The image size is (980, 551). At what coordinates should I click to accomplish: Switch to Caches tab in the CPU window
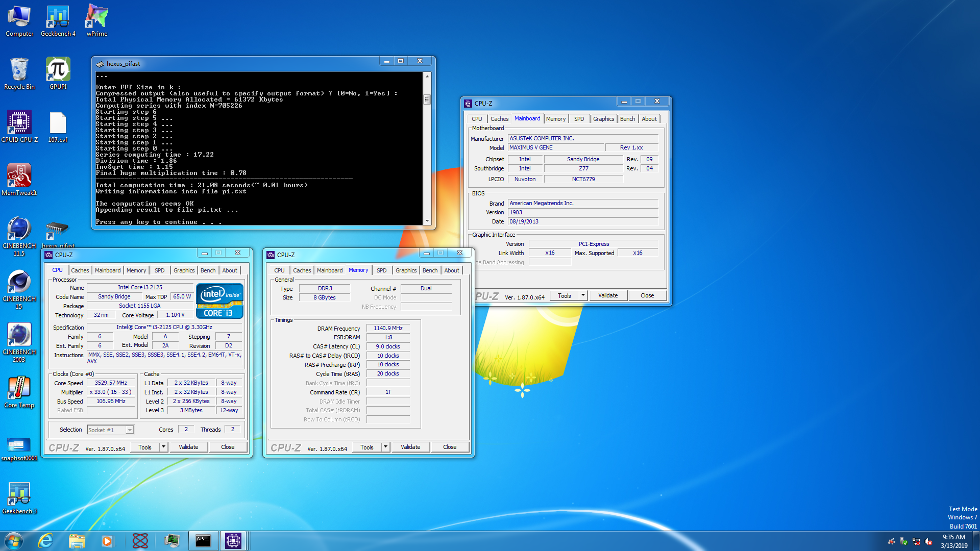[x=80, y=270]
